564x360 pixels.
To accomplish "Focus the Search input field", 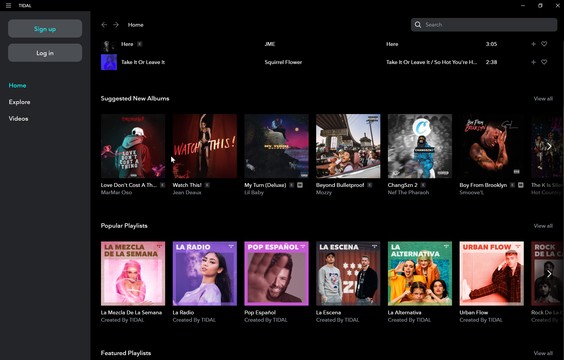I will click(x=484, y=25).
